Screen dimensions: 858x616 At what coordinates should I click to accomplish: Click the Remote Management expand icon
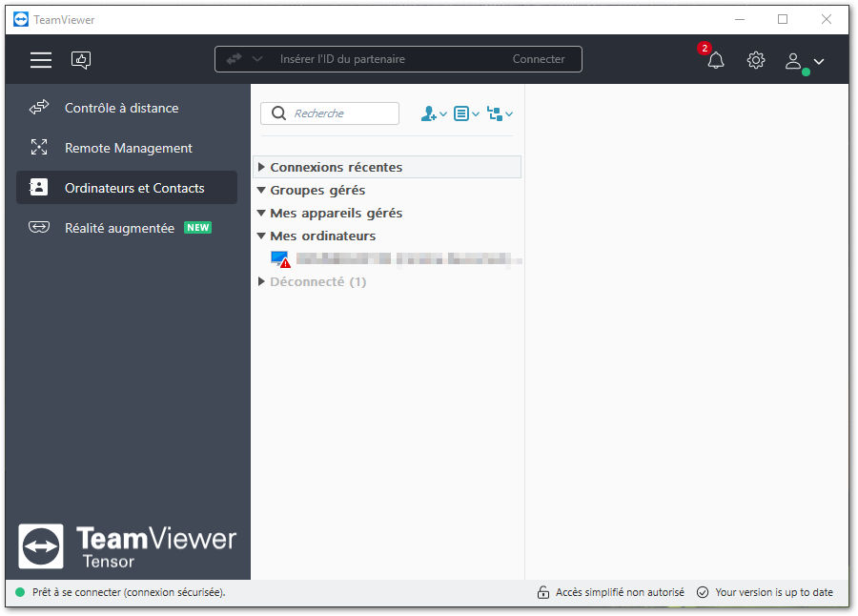click(39, 147)
